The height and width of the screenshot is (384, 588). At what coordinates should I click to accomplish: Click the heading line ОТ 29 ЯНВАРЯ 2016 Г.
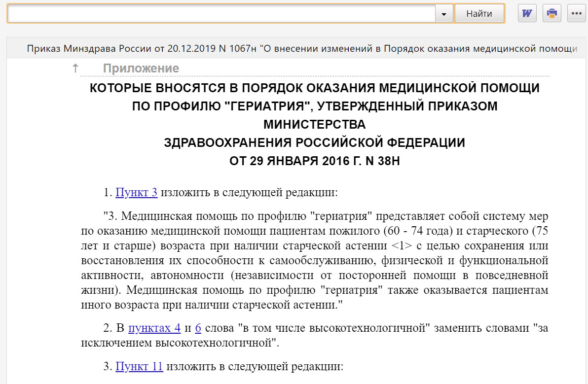tap(314, 162)
